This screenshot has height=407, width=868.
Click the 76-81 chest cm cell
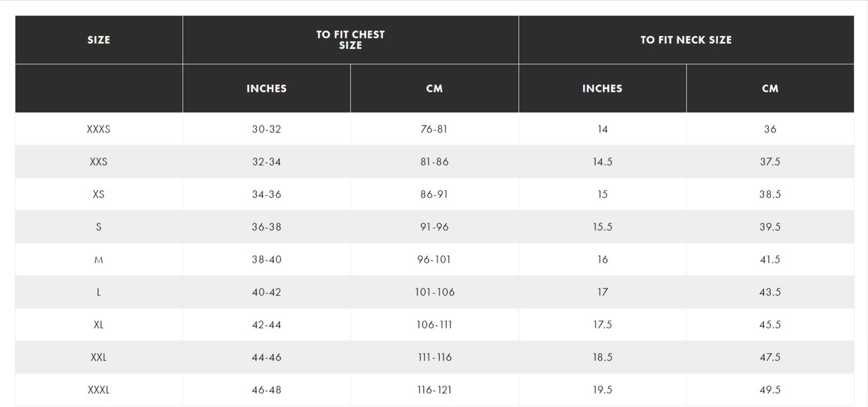click(434, 129)
